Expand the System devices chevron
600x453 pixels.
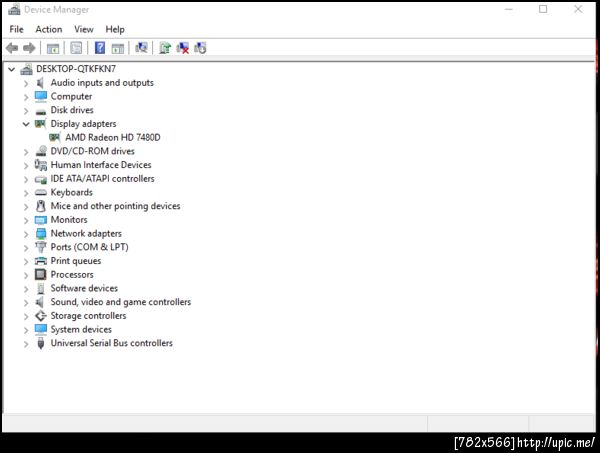pyautogui.click(x=26, y=330)
